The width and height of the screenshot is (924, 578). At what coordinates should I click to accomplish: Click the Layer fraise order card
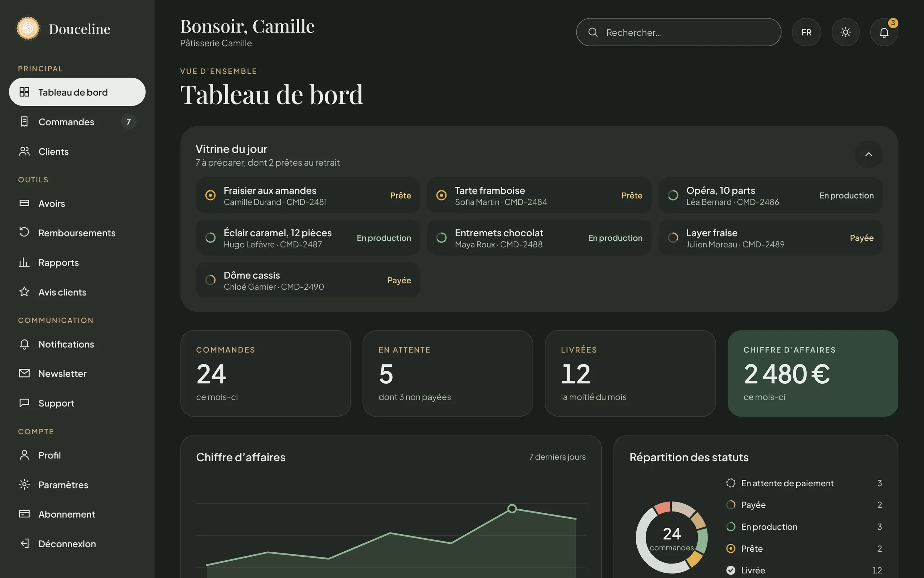coord(771,238)
